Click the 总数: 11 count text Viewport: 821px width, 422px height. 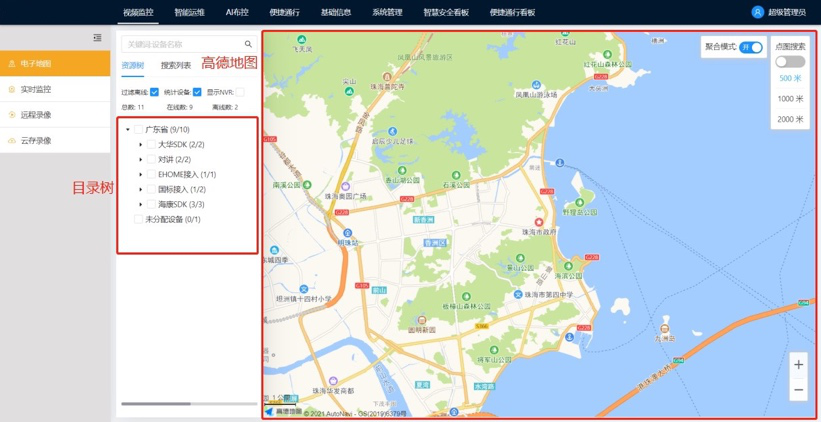click(x=133, y=107)
